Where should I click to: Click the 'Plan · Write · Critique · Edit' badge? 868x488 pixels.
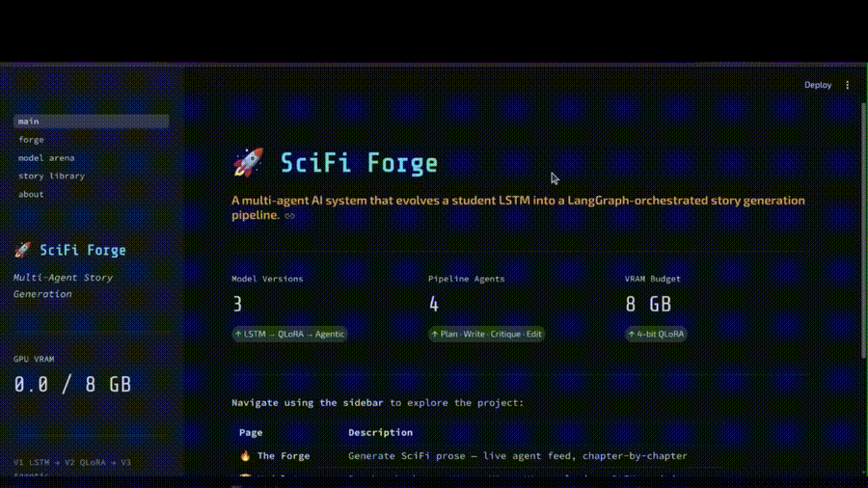(x=487, y=335)
